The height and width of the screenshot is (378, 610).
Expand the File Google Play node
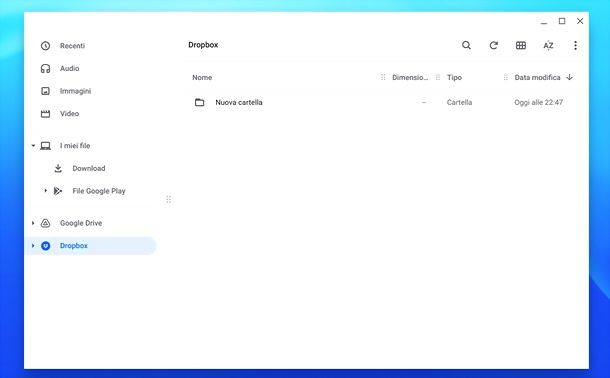[x=46, y=191]
